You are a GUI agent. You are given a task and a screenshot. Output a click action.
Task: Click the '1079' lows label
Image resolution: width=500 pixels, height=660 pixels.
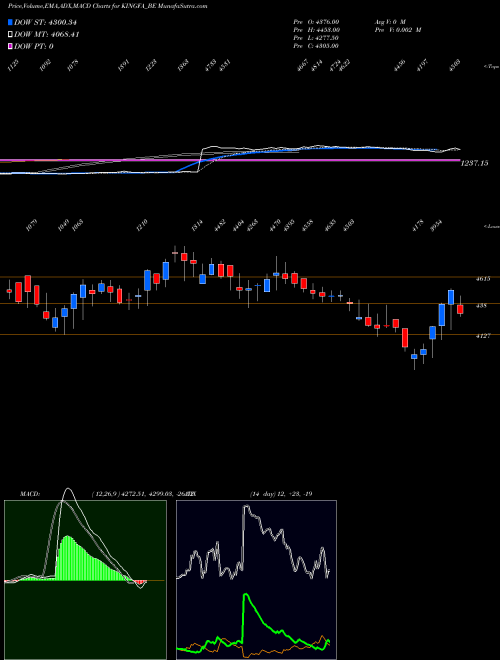(x=32, y=226)
